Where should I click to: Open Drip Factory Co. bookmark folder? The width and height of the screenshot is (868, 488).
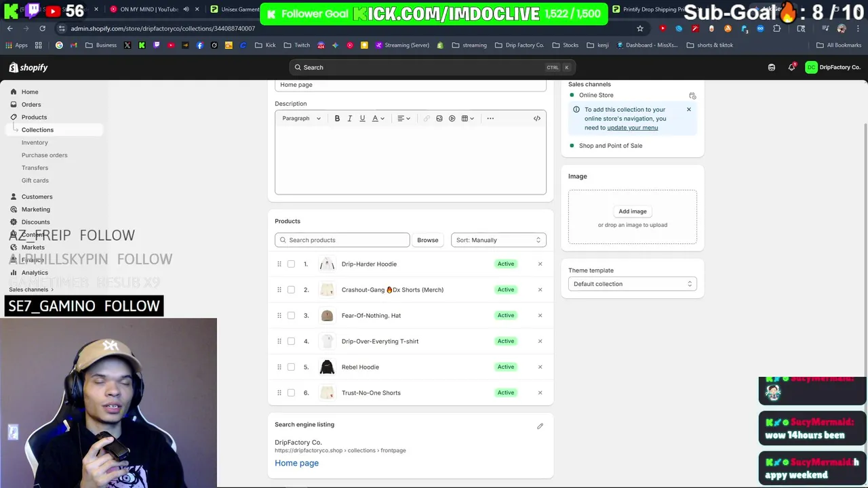(519, 45)
